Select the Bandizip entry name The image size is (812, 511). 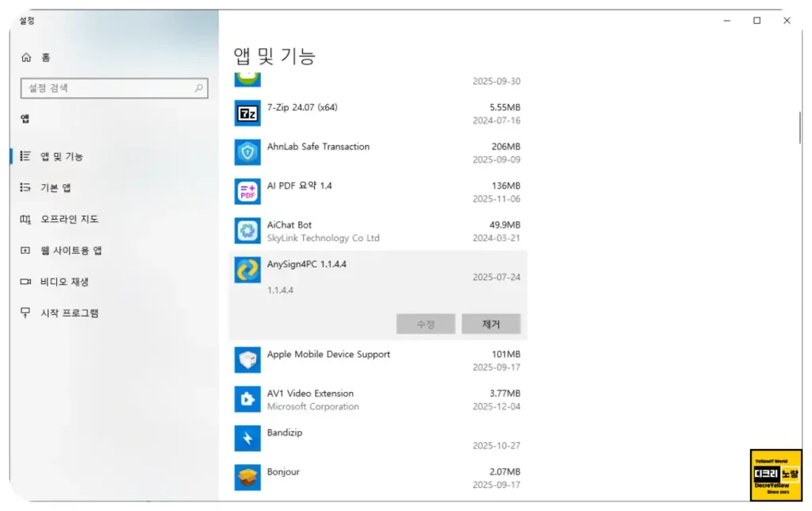(285, 432)
